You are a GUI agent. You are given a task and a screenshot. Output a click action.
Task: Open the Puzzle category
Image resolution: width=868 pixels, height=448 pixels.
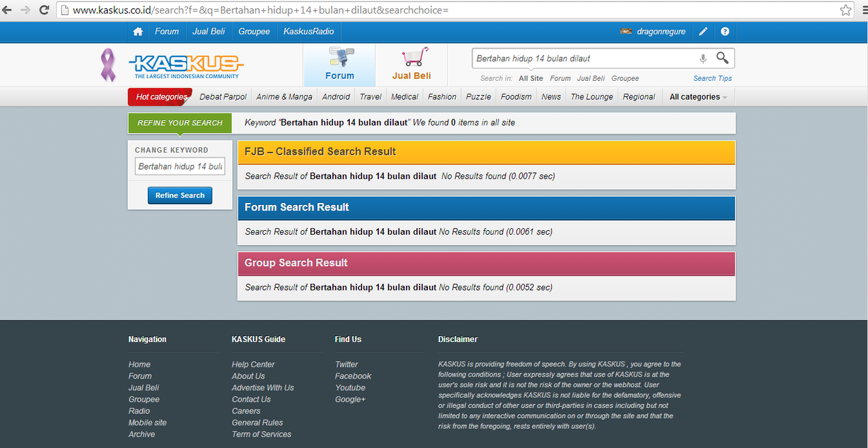tap(479, 97)
